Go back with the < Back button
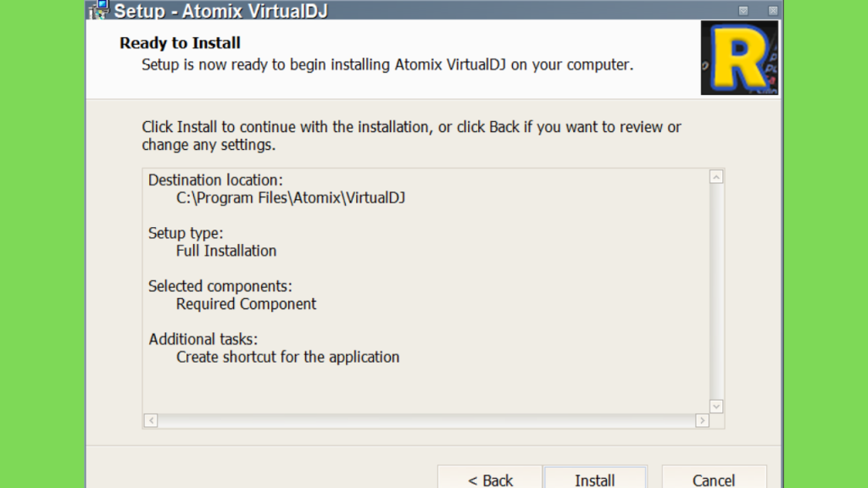The height and width of the screenshot is (488, 868). pyautogui.click(x=490, y=480)
